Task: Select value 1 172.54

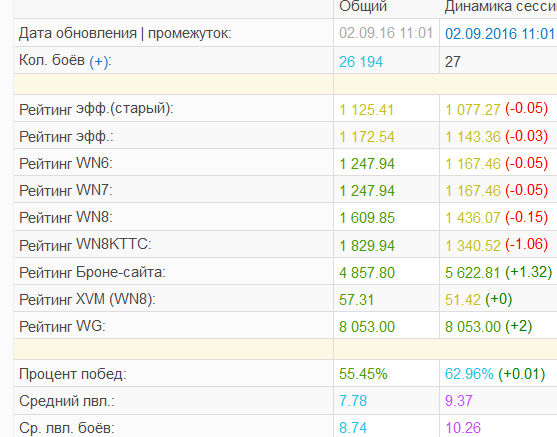Action: [367, 137]
